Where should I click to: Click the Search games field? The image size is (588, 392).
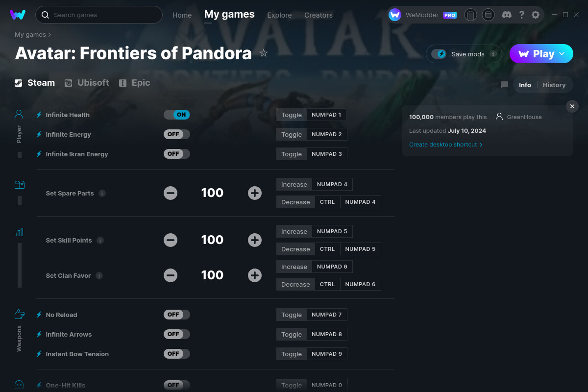coord(99,15)
